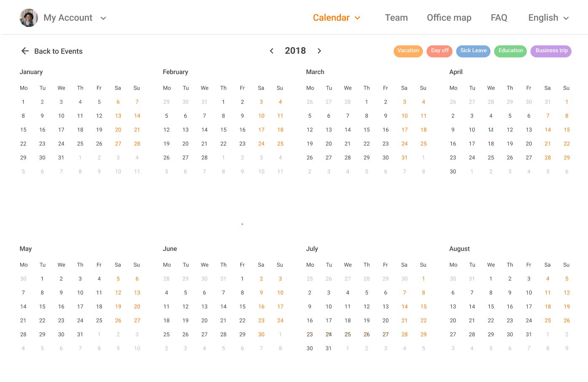Select the Day off tag
Screen dimensions: 588x382
(440, 51)
